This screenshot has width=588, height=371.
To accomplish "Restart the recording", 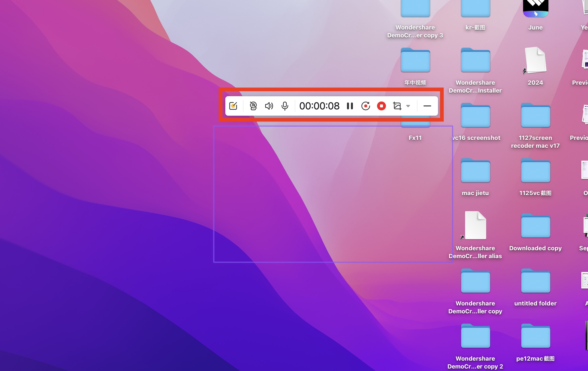I will (x=365, y=106).
